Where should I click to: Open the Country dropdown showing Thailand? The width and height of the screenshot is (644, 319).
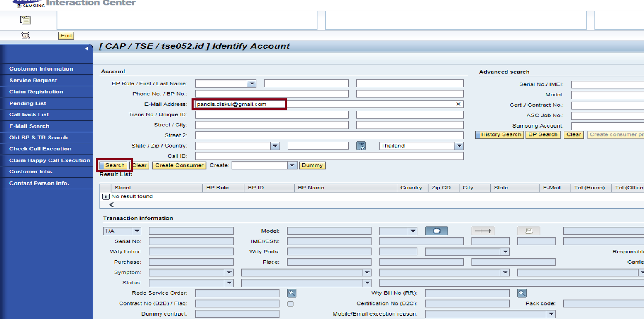[x=459, y=146]
